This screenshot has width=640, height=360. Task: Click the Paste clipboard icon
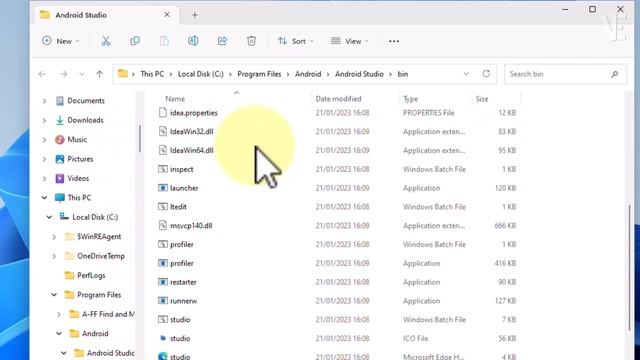(164, 41)
